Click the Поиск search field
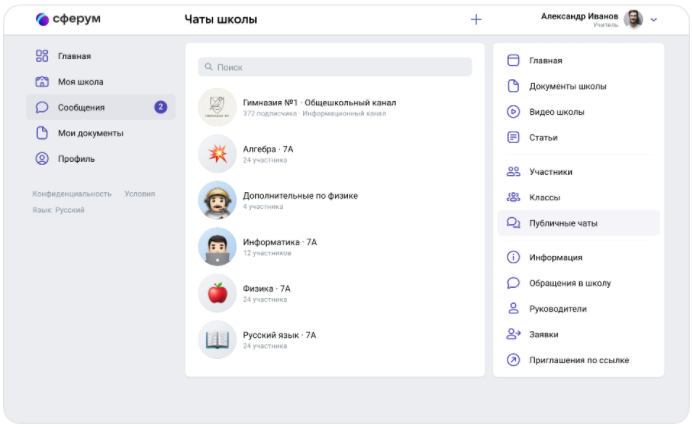Screen dimensions: 692x427 (334, 67)
